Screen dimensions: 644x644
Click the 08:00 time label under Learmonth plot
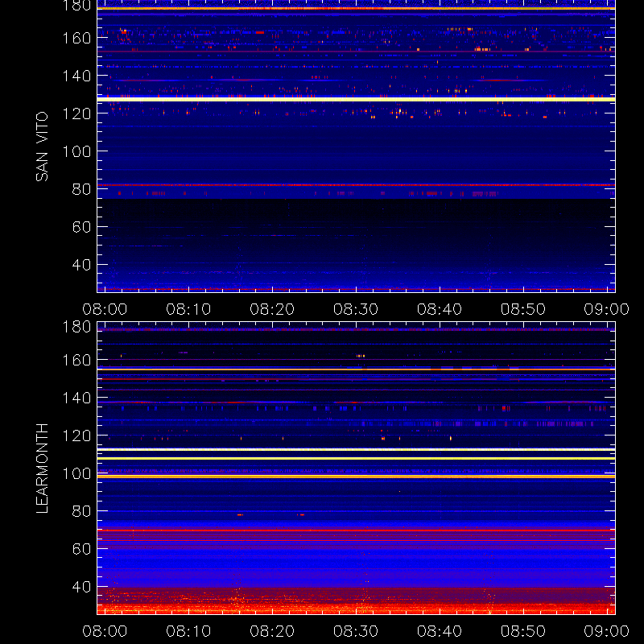(x=105, y=631)
